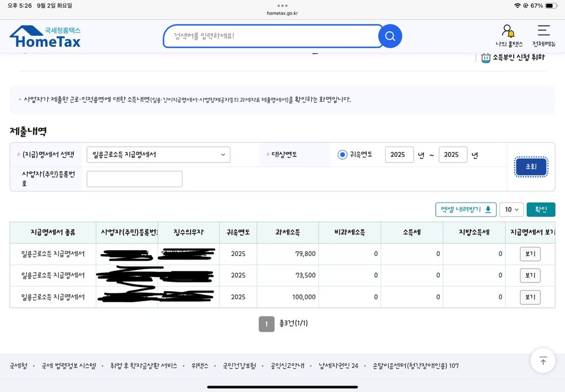
Task: Click the start year field 2025
Action: 399,155
